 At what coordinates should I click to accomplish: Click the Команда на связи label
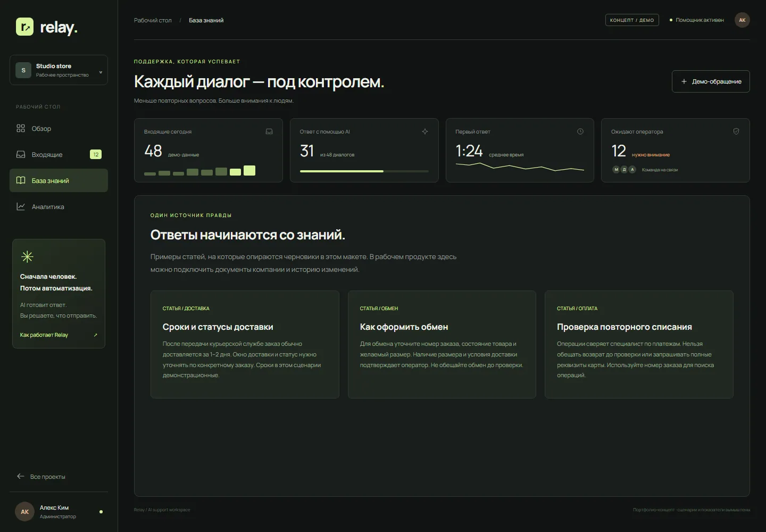660,170
